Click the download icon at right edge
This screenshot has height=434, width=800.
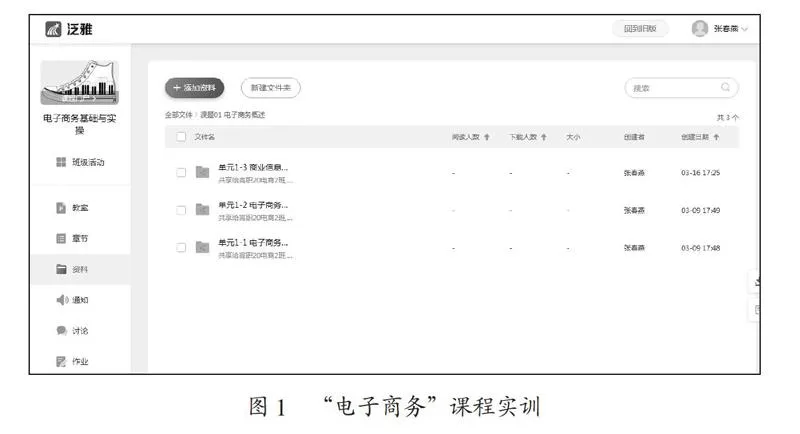click(x=757, y=282)
